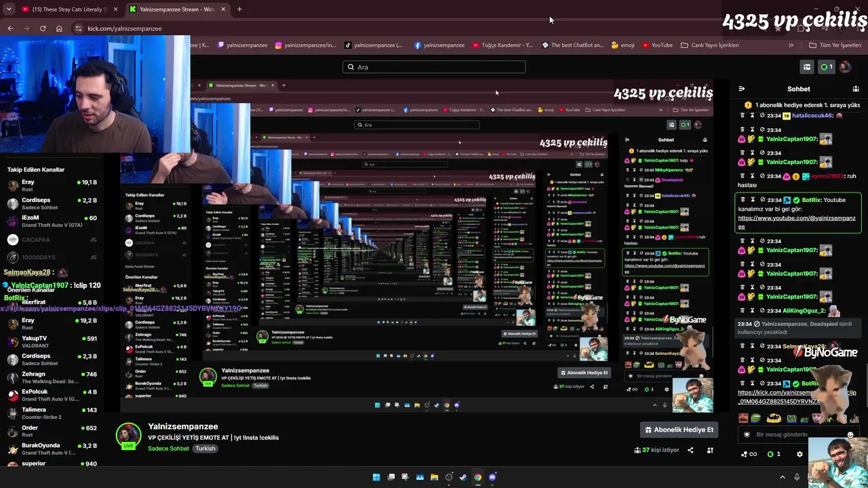Open the emoji picker in the message box

(850, 435)
